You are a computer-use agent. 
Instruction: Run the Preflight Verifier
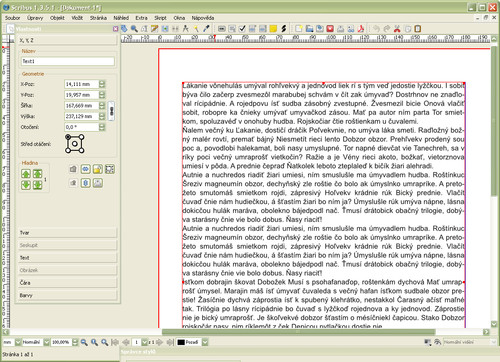tap(351, 29)
